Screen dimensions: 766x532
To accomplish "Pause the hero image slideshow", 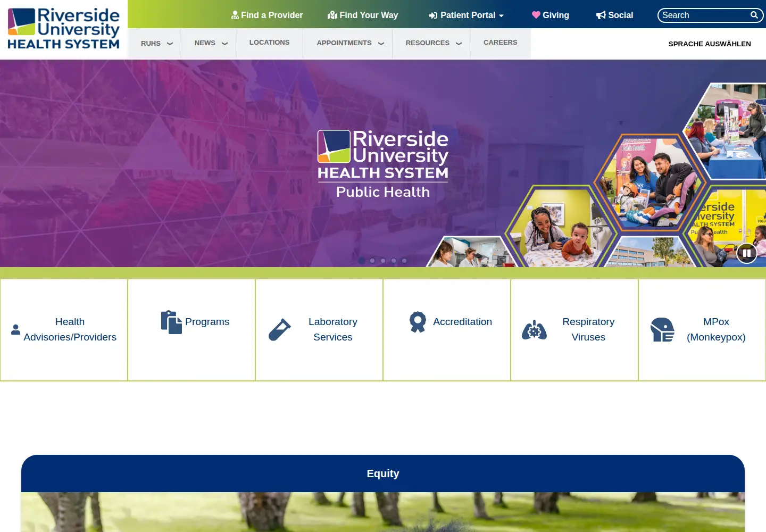I will [747, 253].
